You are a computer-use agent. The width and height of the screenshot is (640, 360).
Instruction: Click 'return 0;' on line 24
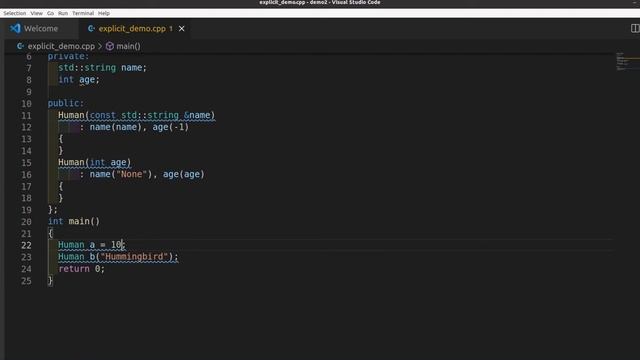pyautogui.click(x=81, y=269)
